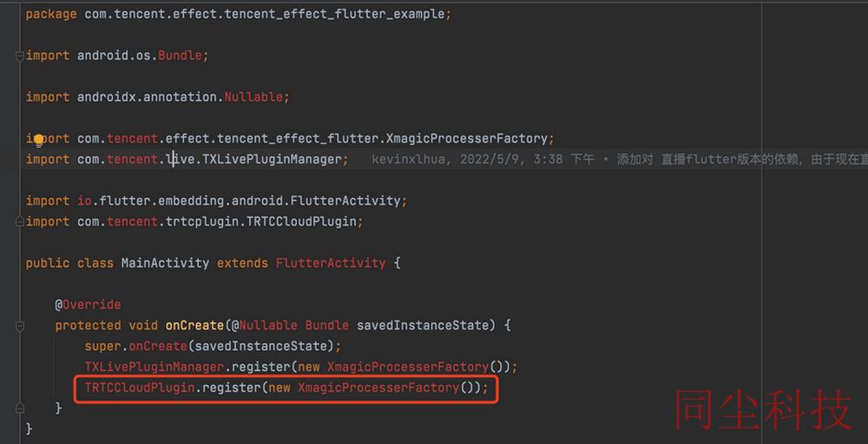Collapse the onCreate method using its fold marker
The image size is (868, 444).
(x=20, y=326)
